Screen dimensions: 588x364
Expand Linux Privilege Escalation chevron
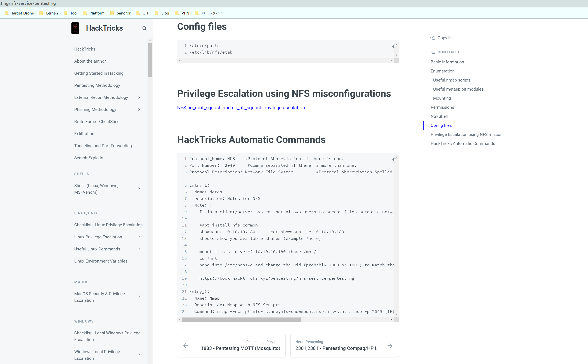coord(139,237)
